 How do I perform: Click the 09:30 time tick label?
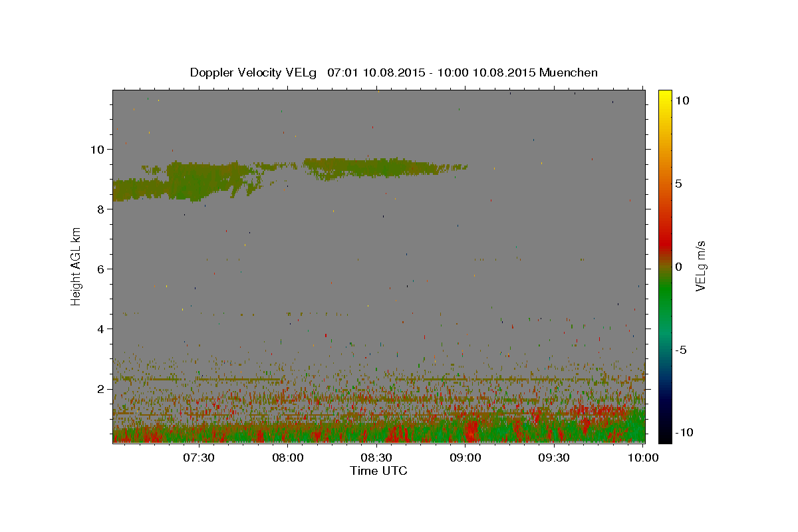point(554,458)
